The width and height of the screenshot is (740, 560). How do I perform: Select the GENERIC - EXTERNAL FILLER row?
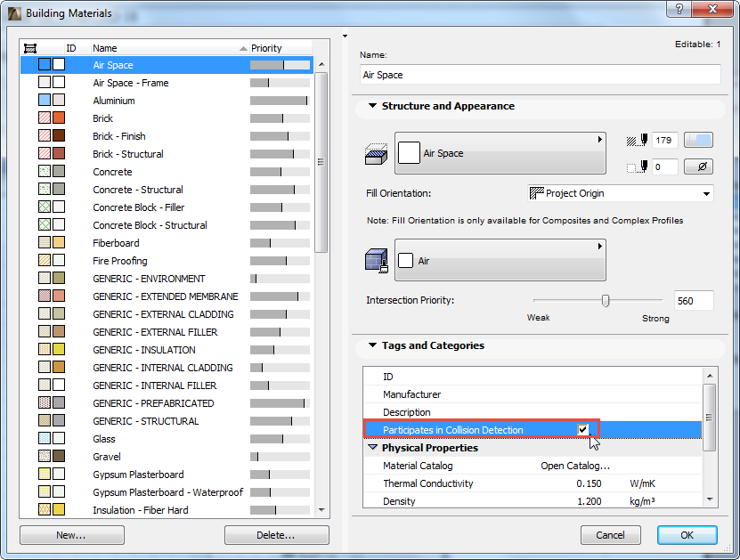(167, 332)
